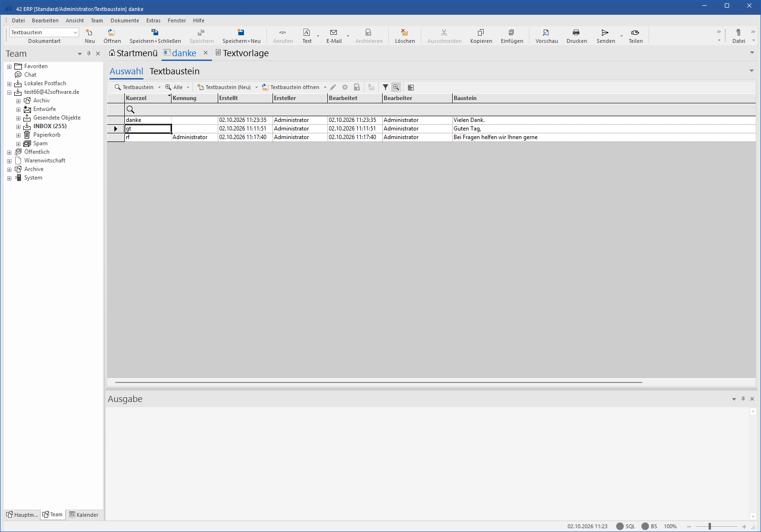The height and width of the screenshot is (532, 761).
Task: Click the Senden send icon
Action: coord(605,36)
